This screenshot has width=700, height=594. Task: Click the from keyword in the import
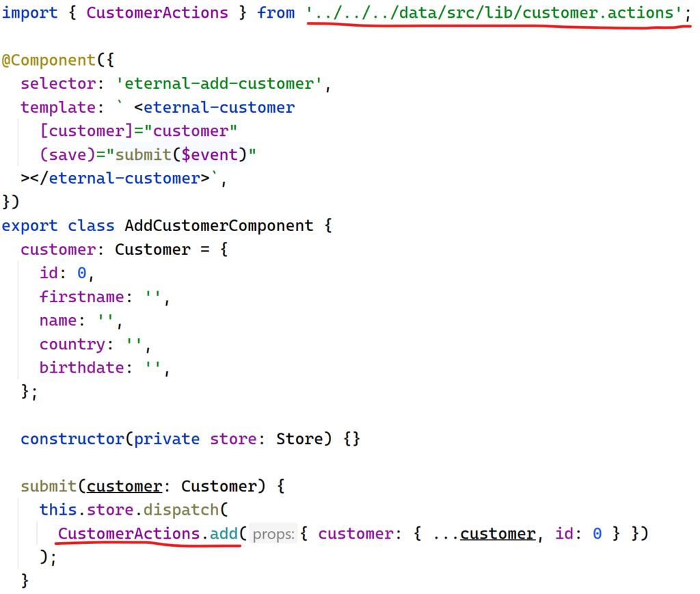point(275,12)
